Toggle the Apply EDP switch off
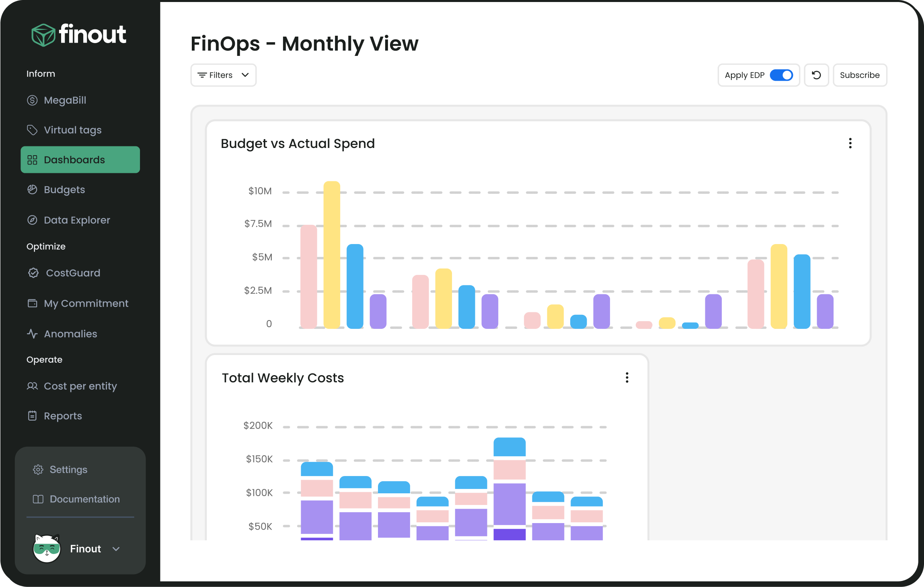The image size is (924, 587). (x=780, y=75)
